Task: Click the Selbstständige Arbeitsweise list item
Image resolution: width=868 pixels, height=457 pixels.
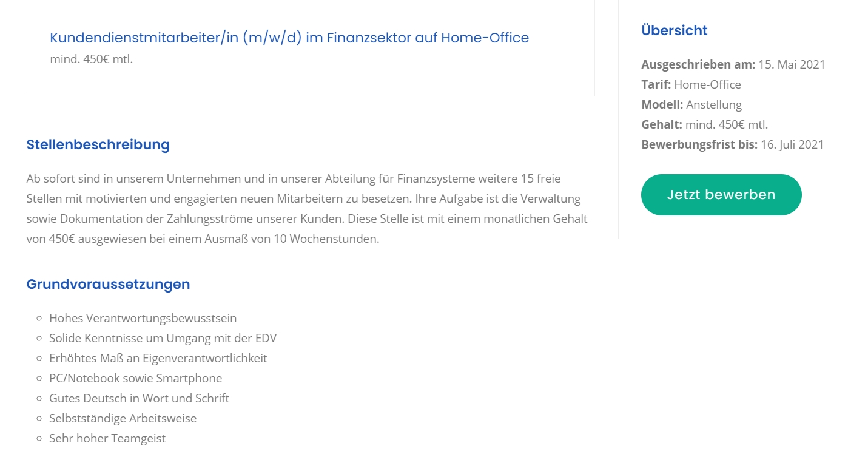Action: point(123,418)
